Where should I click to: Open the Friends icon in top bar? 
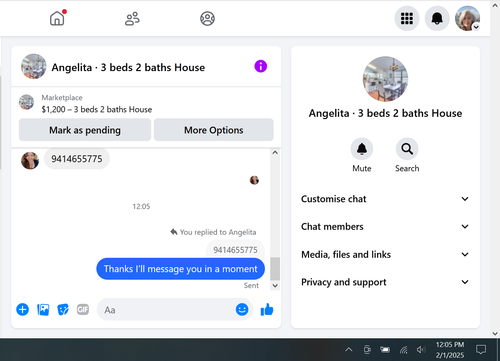132,18
